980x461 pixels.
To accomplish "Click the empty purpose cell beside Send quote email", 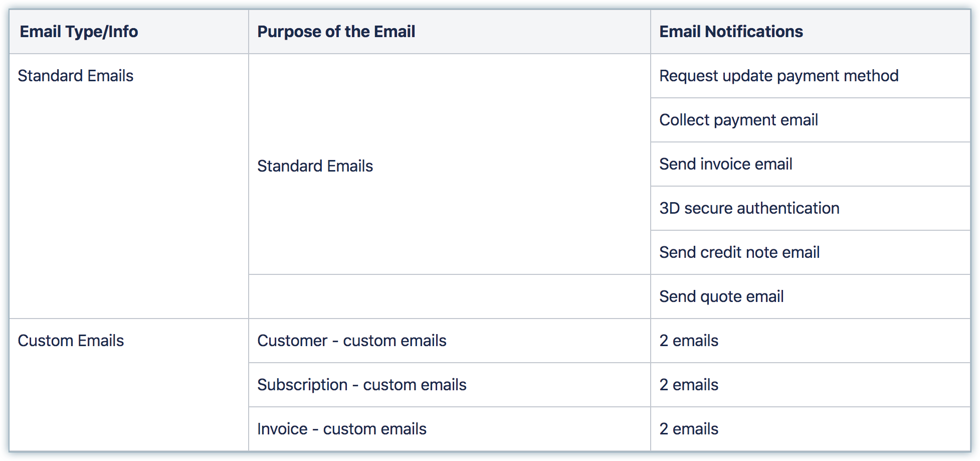I will pos(449,296).
